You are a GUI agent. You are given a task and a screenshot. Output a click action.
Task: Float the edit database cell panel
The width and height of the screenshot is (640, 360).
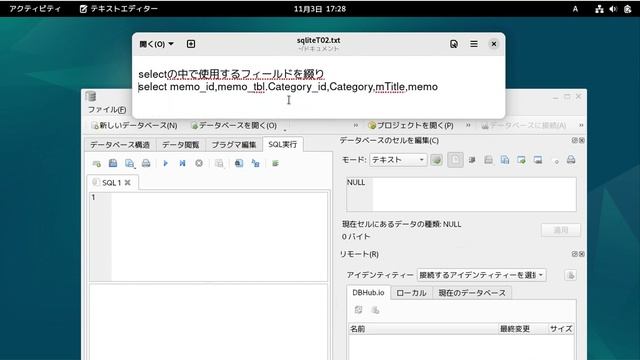click(575, 140)
